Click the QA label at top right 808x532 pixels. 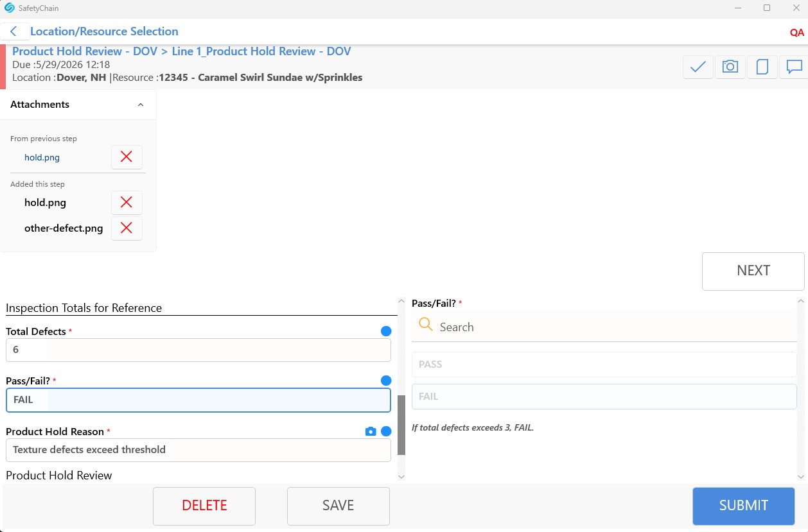pyautogui.click(x=797, y=33)
